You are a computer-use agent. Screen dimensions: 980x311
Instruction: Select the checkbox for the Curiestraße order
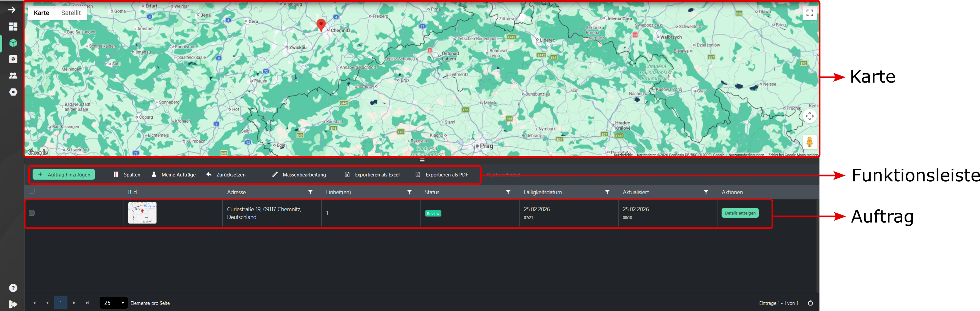point(32,213)
